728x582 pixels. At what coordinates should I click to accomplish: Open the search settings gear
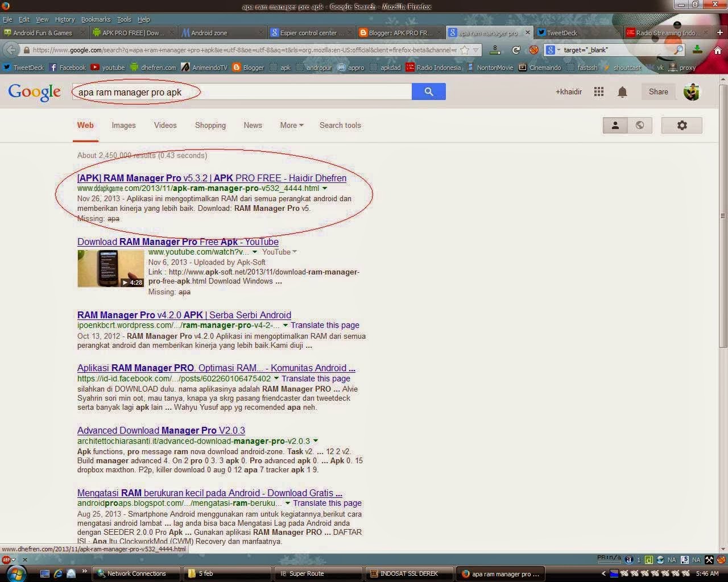(682, 126)
